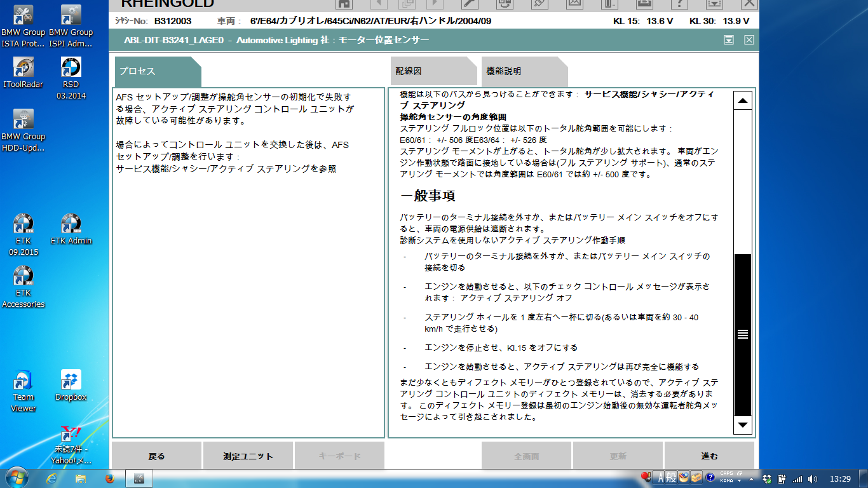
Task: Click the Show Desktop strip
Action: point(864,478)
